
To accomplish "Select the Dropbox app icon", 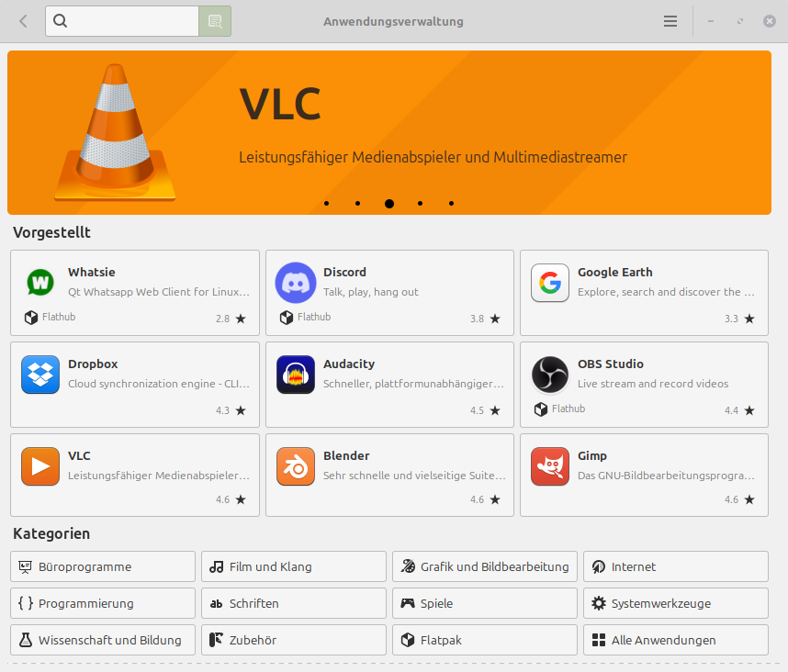I will click(40, 375).
